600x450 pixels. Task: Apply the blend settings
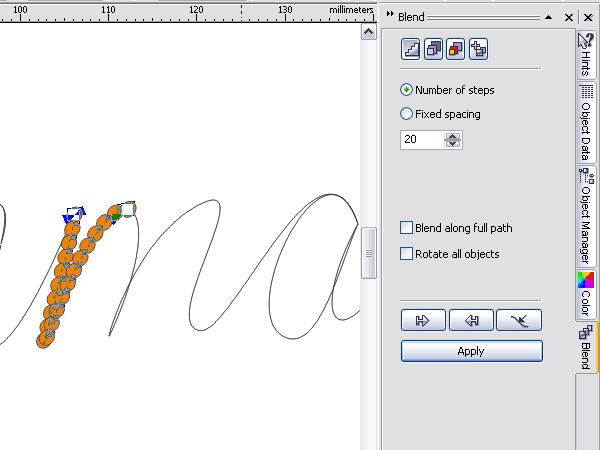tap(472, 351)
